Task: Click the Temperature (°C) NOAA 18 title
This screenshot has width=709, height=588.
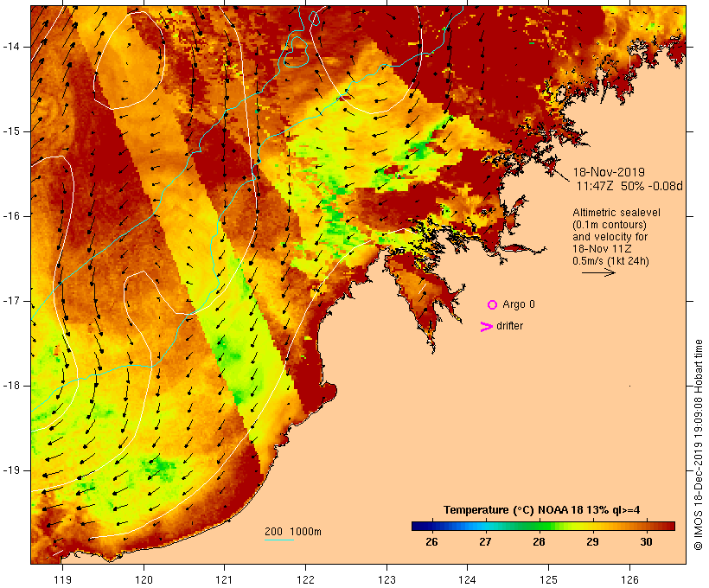Action: coord(542,510)
